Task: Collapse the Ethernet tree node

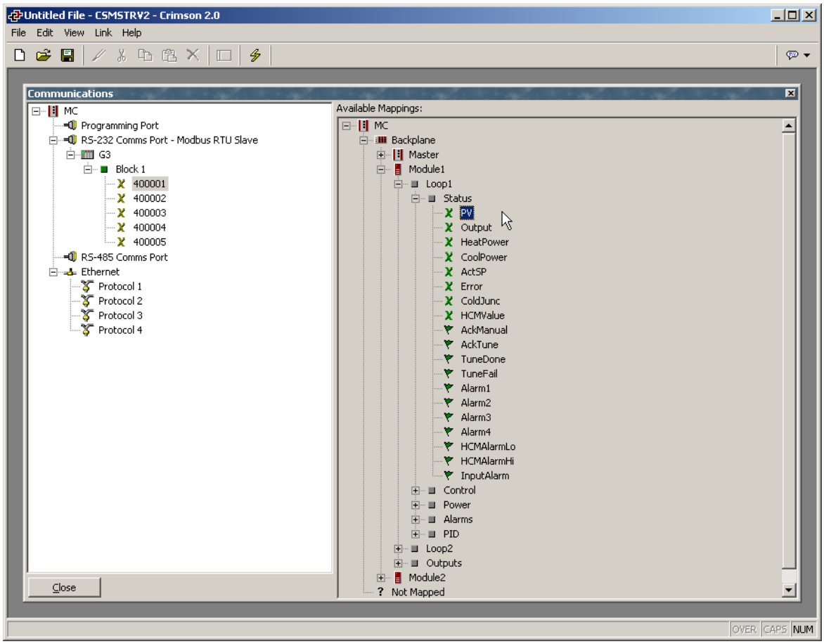Action: click(53, 272)
